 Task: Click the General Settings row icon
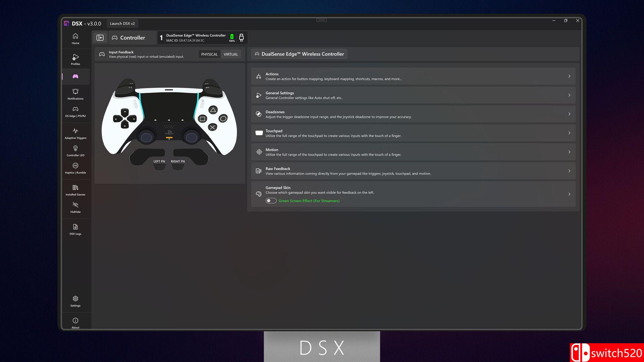tap(259, 95)
